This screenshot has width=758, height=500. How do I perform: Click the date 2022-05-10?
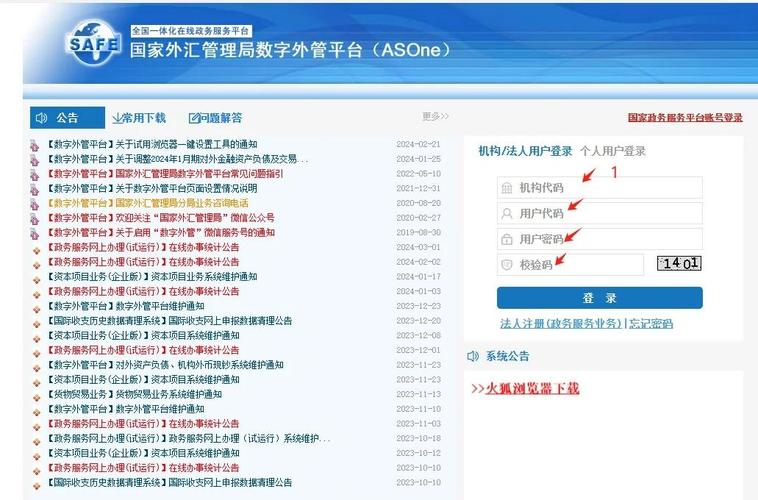[418, 174]
